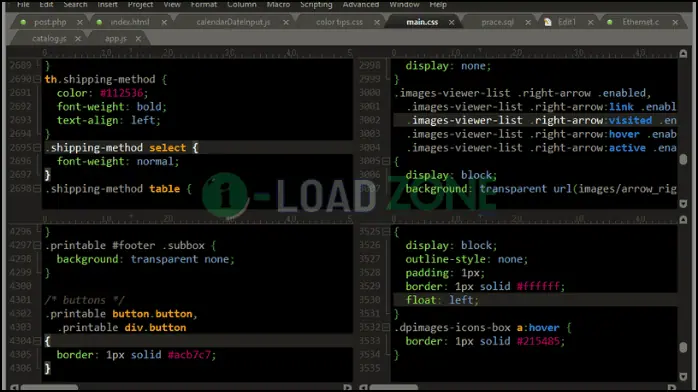This screenshot has width=698, height=392.
Task: Switch to the color tips.css tab
Action: click(x=339, y=22)
